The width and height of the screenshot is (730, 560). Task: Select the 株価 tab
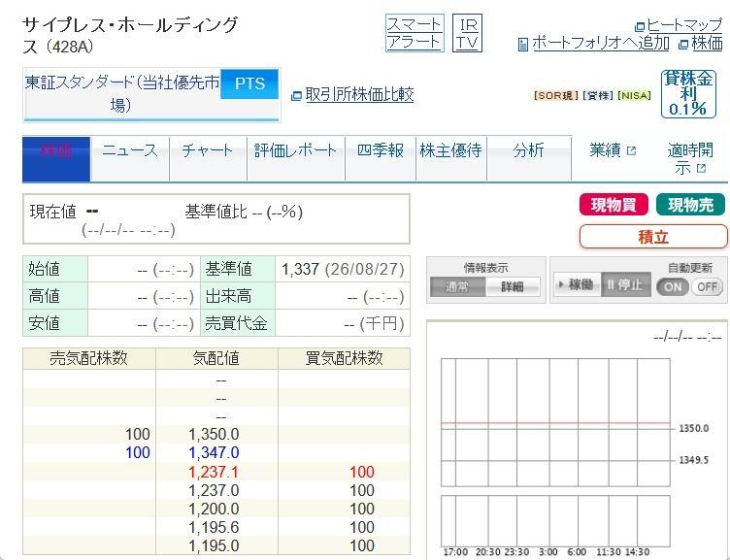click(x=56, y=159)
